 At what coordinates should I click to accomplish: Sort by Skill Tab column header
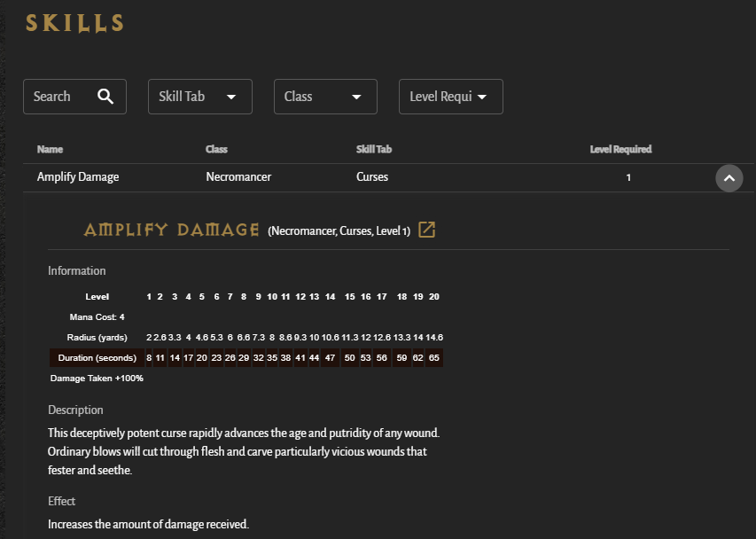374,149
